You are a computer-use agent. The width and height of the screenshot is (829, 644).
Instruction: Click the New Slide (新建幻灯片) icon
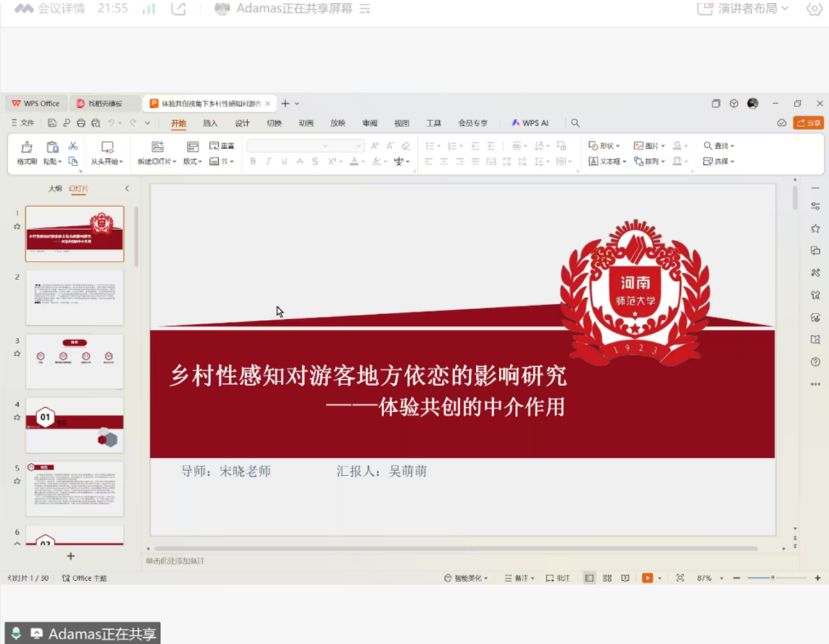(157, 147)
